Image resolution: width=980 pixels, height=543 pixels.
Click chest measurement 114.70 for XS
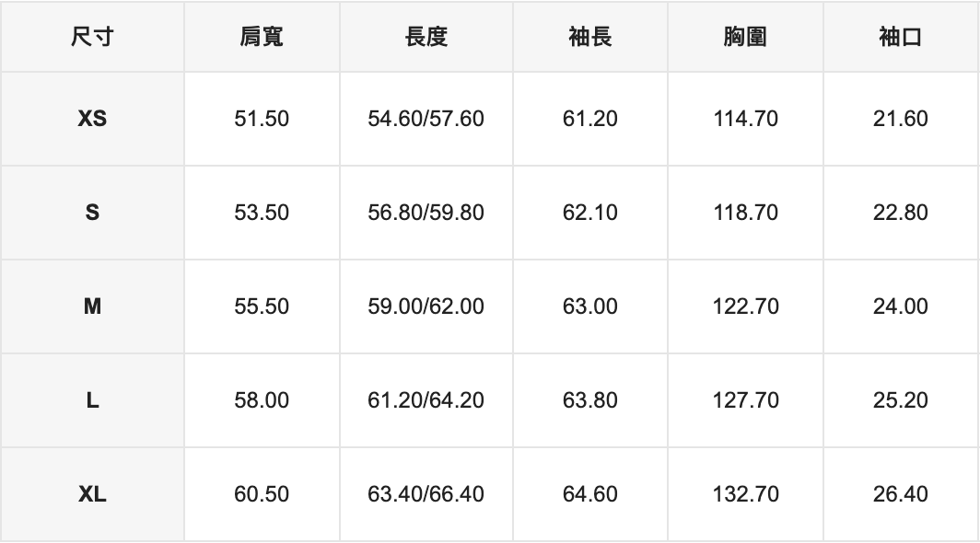[x=745, y=119]
